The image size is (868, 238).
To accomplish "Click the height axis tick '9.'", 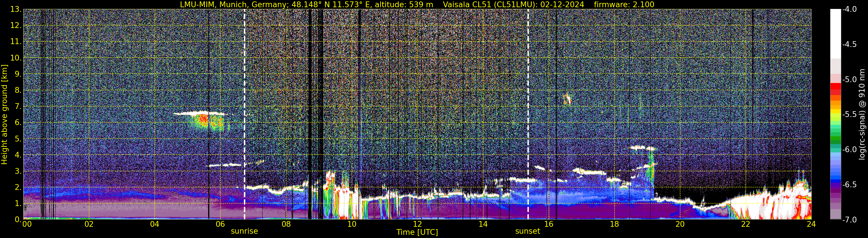I will (x=18, y=74).
